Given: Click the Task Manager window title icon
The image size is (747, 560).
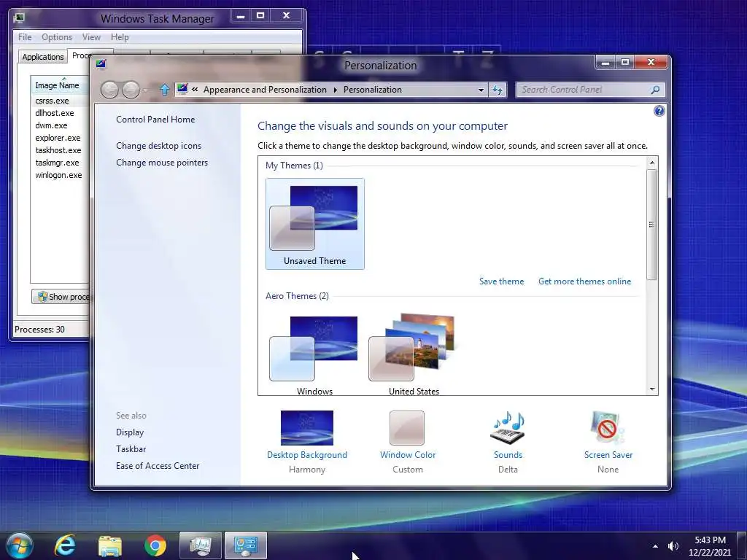Looking at the screenshot, I should click(19, 18).
